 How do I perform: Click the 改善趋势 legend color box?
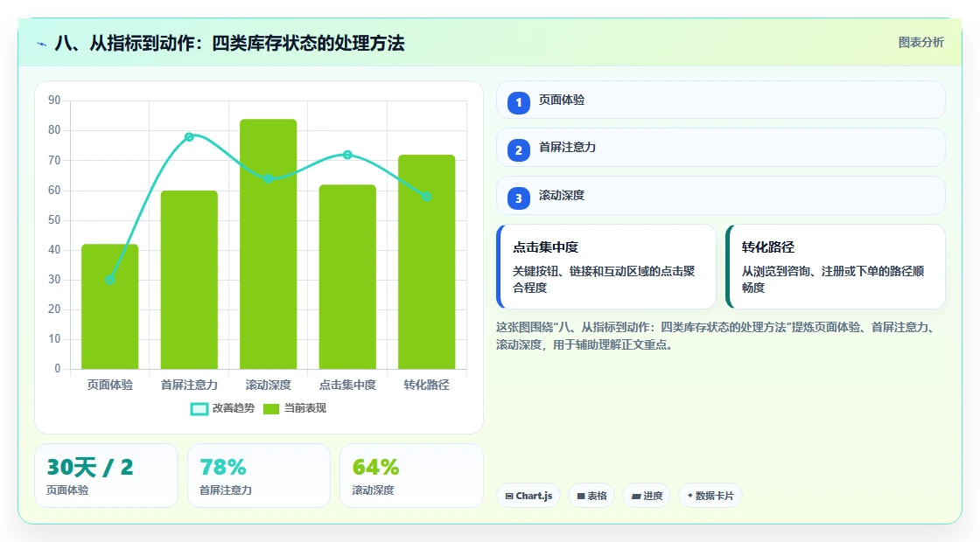coord(199,409)
